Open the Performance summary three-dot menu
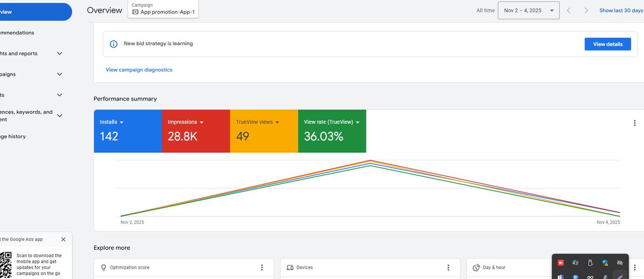The width and height of the screenshot is (644, 279). (635, 123)
